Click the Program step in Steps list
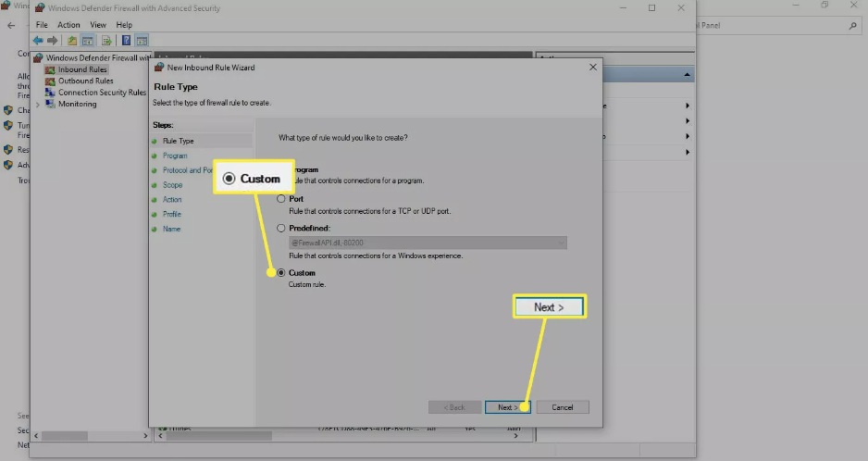 pyautogui.click(x=175, y=156)
